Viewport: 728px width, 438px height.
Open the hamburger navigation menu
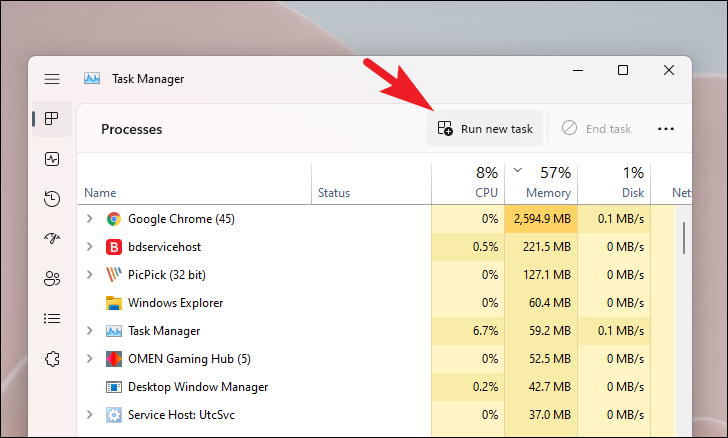[x=52, y=79]
